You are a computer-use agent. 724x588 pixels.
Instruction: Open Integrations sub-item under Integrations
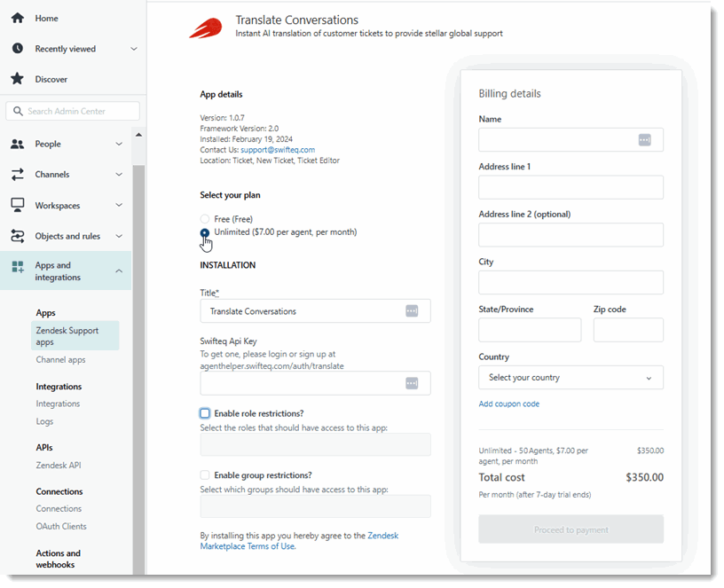[58, 404]
